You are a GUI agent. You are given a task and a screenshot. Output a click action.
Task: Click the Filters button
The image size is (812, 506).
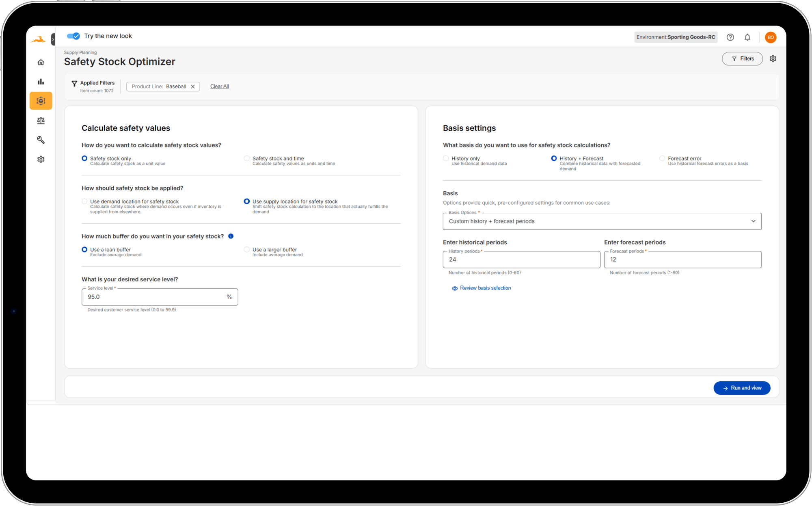742,58
